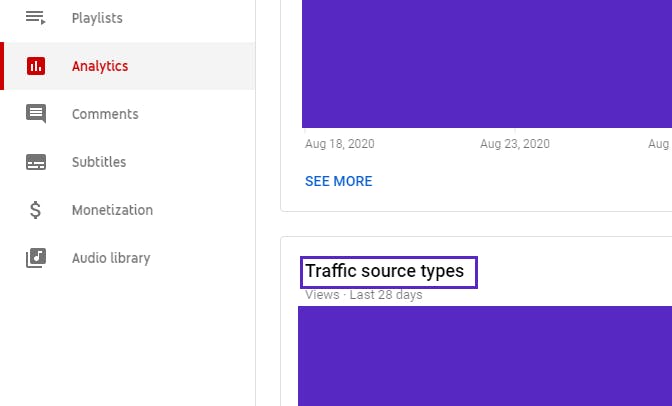The image size is (672, 406).
Task: Open the Audio library label
Action: pos(111,258)
